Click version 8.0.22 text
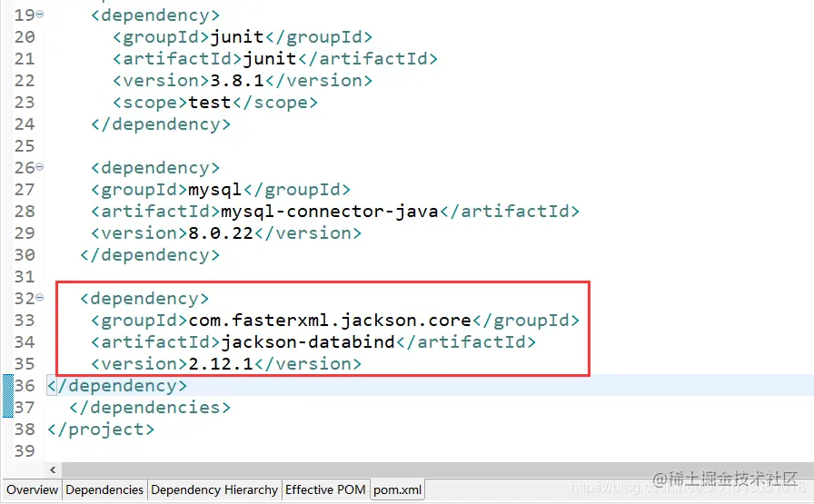Viewport: 814px width, 504px height. (x=221, y=233)
